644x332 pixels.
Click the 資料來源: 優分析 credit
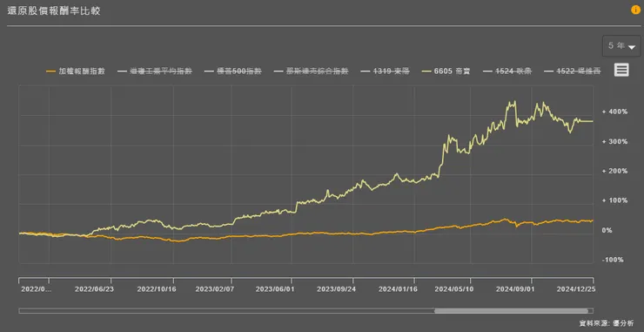pyautogui.click(x=606, y=323)
